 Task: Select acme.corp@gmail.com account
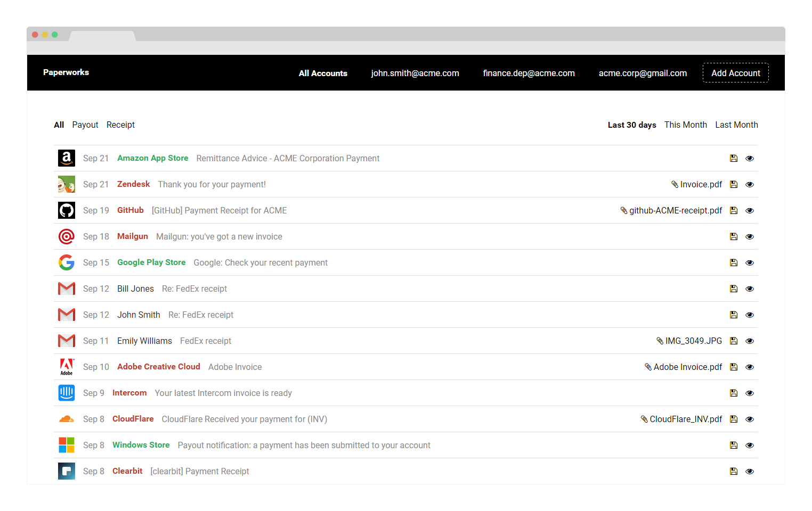click(x=643, y=73)
